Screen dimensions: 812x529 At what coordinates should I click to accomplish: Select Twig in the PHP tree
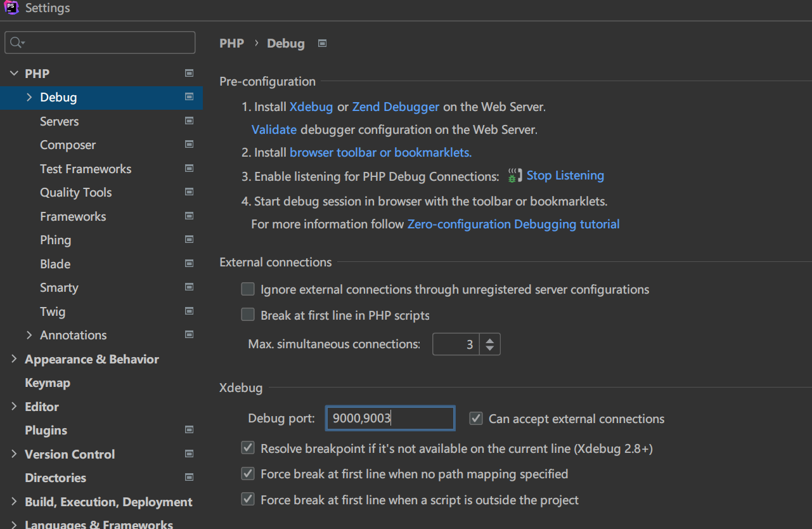pos(53,311)
